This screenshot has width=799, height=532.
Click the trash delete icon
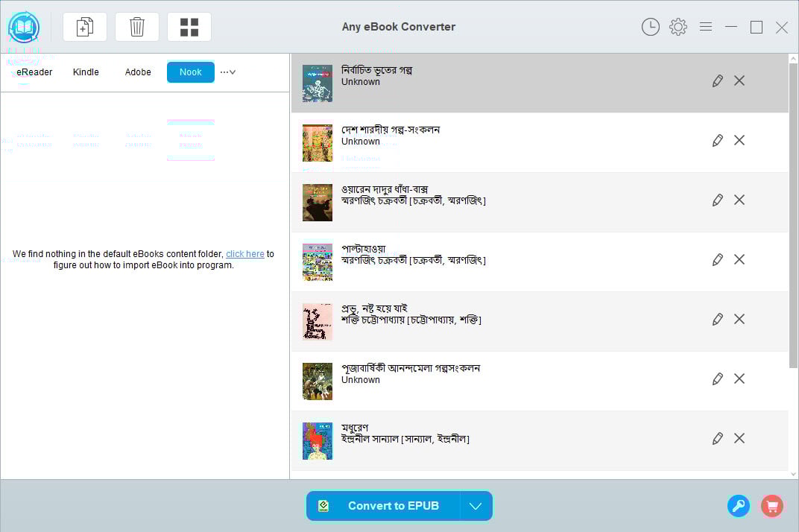tap(136, 27)
